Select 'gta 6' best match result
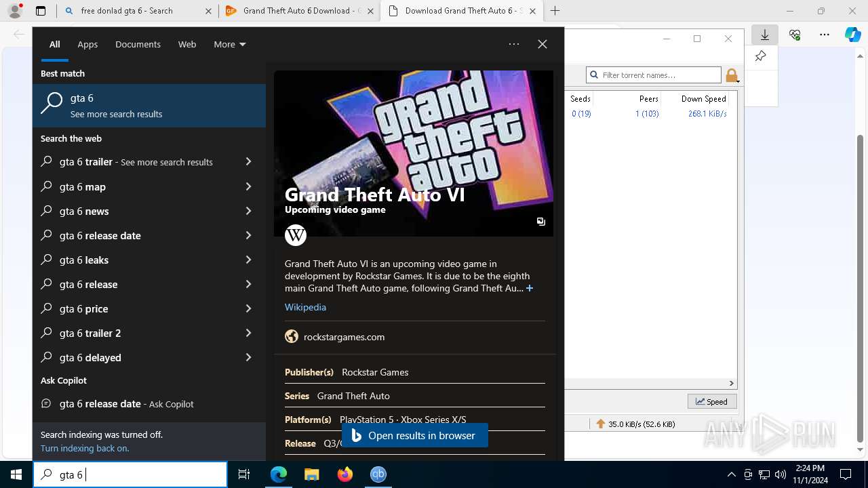This screenshot has width=868, height=488. click(149, 106)
